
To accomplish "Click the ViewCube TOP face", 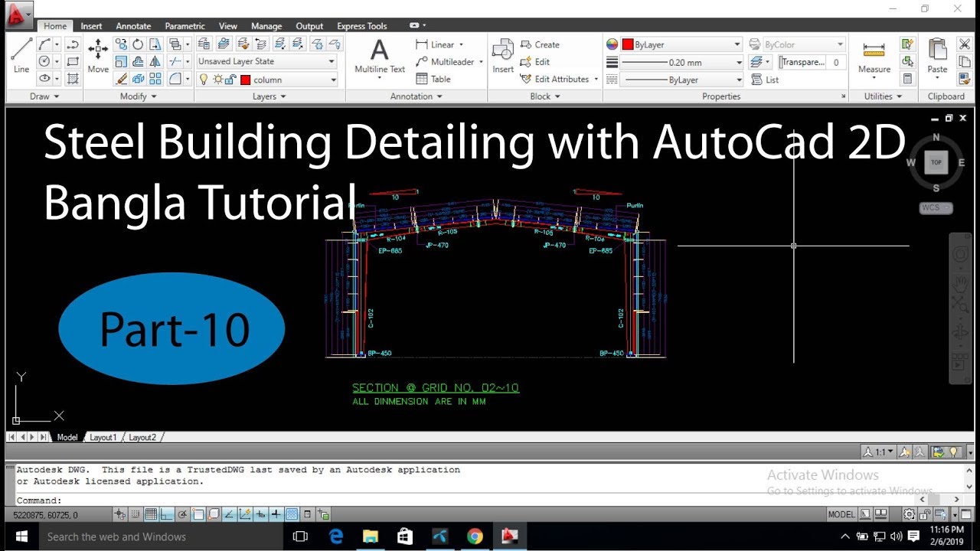I will click(936, 162).
